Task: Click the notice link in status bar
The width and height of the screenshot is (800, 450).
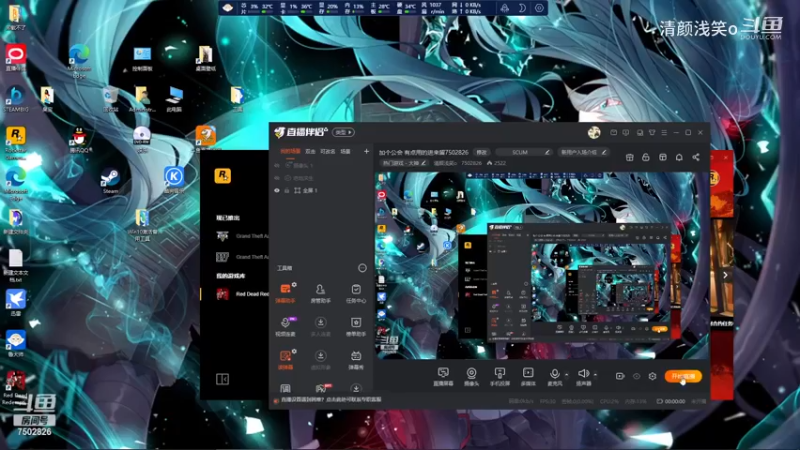Action: coord(331,399)
